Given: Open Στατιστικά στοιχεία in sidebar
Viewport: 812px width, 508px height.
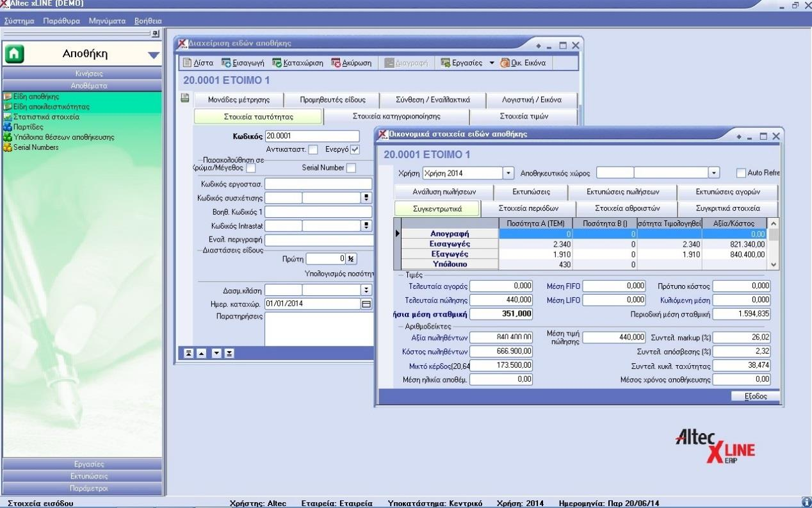Looking at the screenshot, I should coord(42,117).
